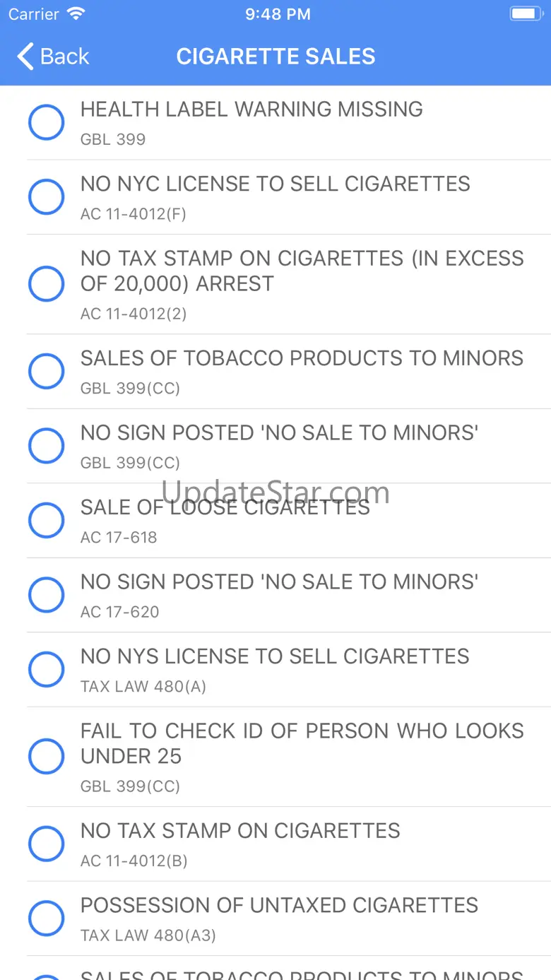551x980 pixels.
Task: Click the 9:48 PM clock in status bar
Action: click(x=278, y=14)
